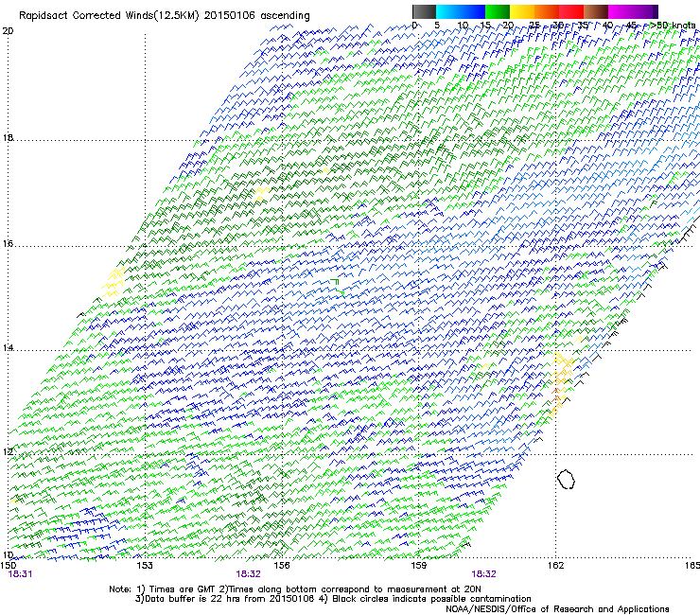Screen dimensions: 700x615
Task: Click the latitude label '18'
Action: click(x=8, y=138)
